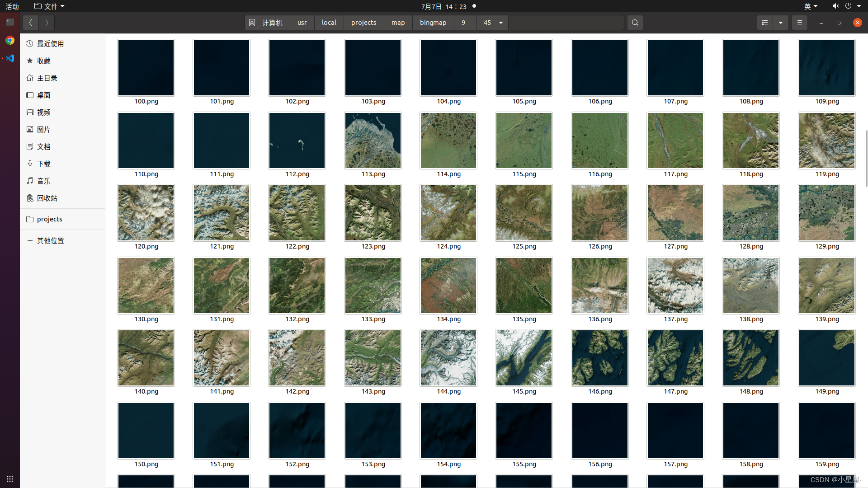This screenshot has height=488, width=868.
Task: Go to 主目录 home folder
Action: pyautogui.click(x=62, y=78)
